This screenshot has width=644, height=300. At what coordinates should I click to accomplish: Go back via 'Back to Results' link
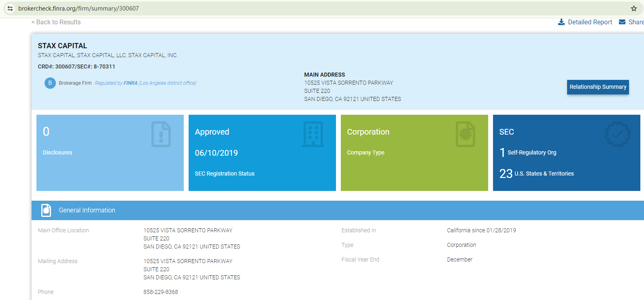(x=56, y=22)
